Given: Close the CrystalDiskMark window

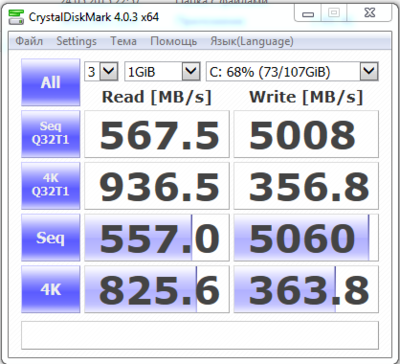Looking at the screenshot, I should click(x=370, y=13).
